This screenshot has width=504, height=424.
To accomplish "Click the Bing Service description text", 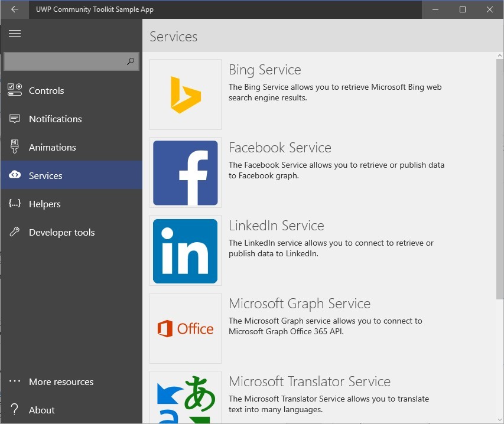I will [335, 92].
